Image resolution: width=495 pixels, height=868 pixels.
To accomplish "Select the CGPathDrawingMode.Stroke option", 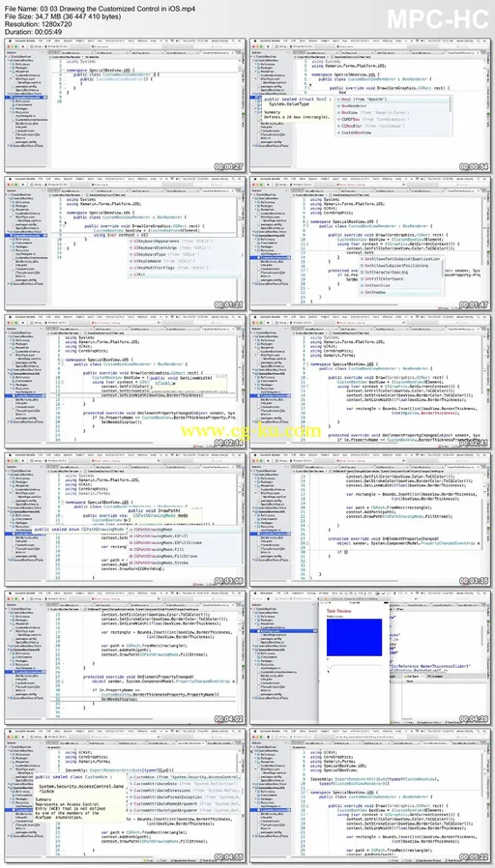I will 185,563.
